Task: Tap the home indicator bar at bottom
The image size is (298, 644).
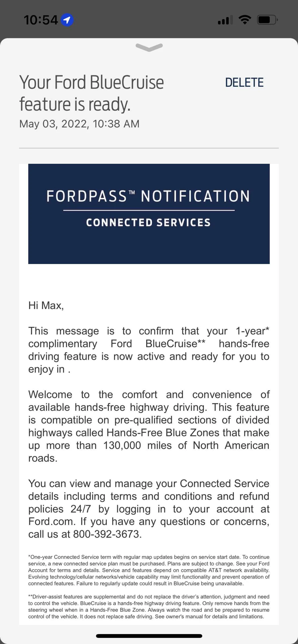Action: click(149, 636)
